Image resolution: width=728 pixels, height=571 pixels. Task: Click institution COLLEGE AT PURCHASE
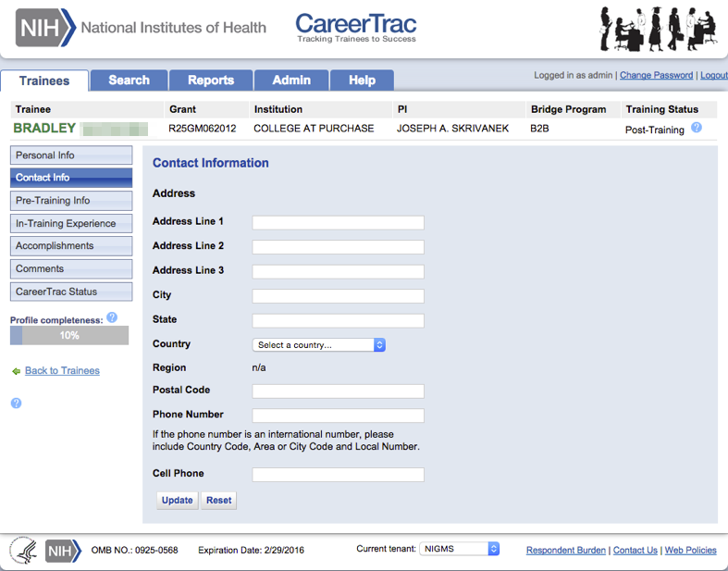click(314, 129)
